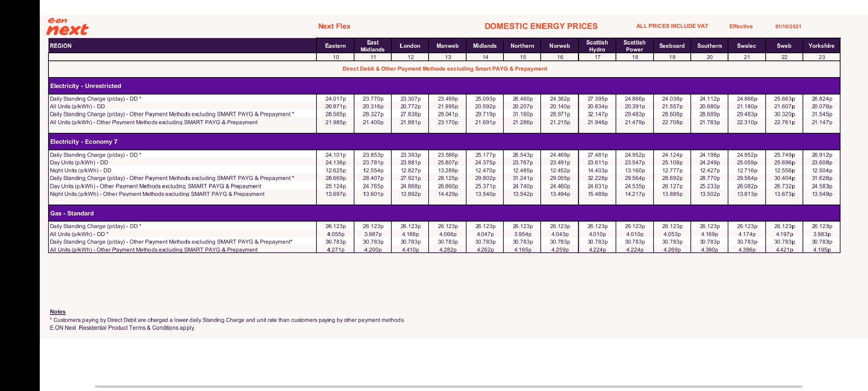
Task: Click the Direct Debit customers footnote
Action: (x=227, y=320)
